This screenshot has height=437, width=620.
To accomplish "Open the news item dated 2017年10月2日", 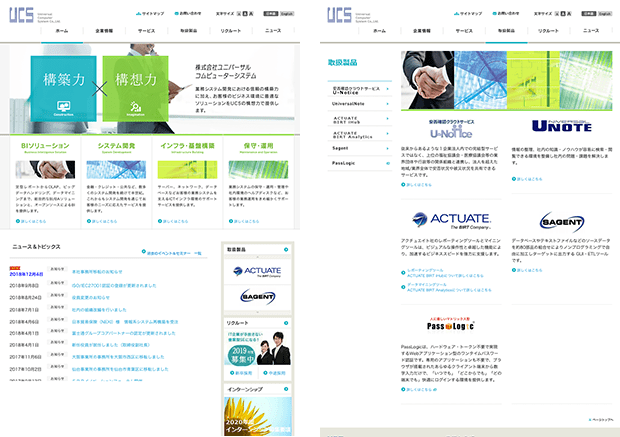I will (120, 369).
